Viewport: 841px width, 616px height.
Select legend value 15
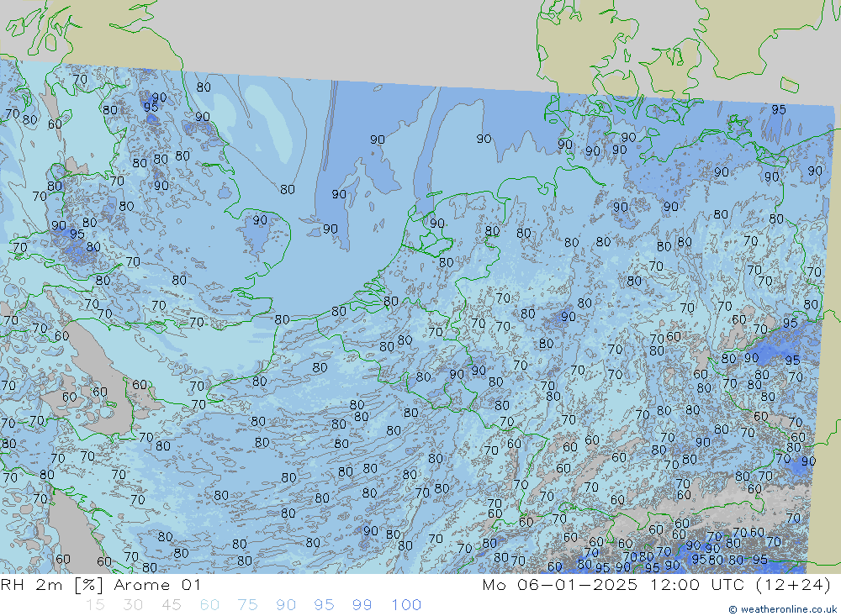click(x=95, y=605)
